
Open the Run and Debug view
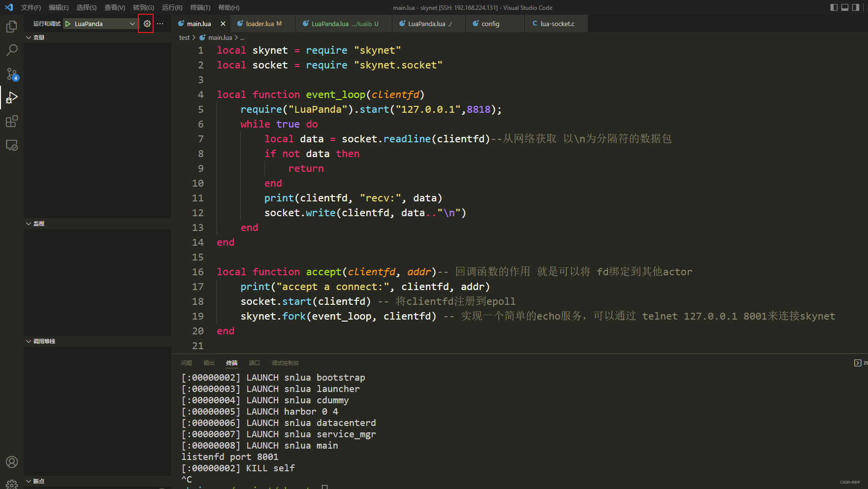12,98
